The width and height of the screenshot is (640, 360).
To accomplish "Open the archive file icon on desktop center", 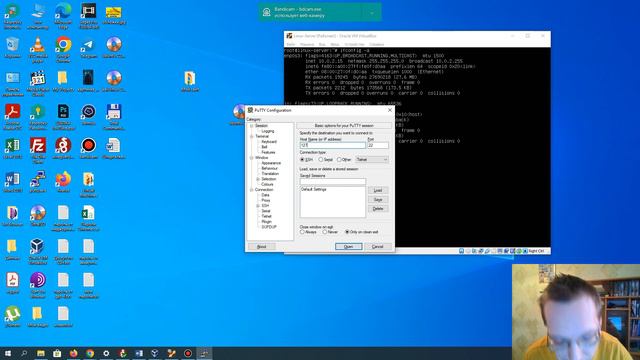I will (190, 81).
